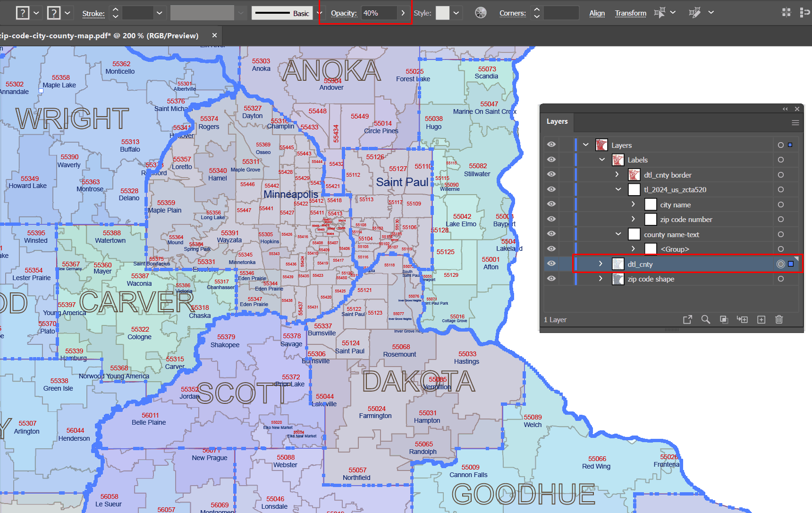Hide the dtl_cnty layer using its eye
The width and height of the screenshot is (812, 513).
(551, 264)
